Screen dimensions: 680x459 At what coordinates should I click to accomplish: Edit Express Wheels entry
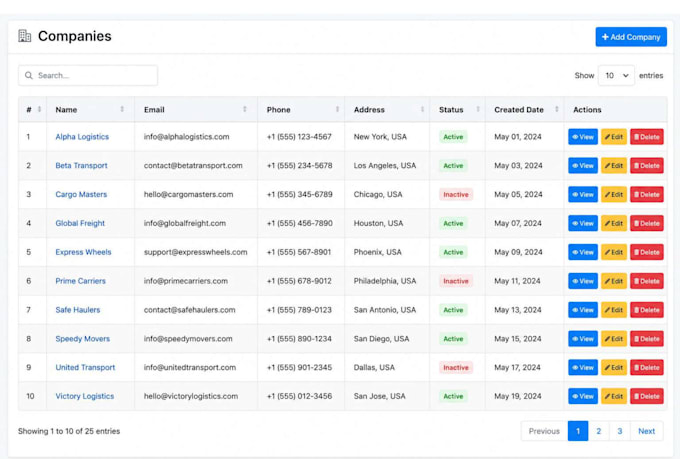pos(614,252)
